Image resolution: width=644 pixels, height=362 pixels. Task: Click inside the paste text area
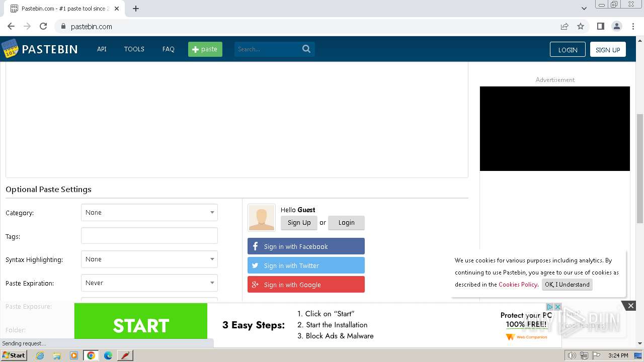[237, 120]
